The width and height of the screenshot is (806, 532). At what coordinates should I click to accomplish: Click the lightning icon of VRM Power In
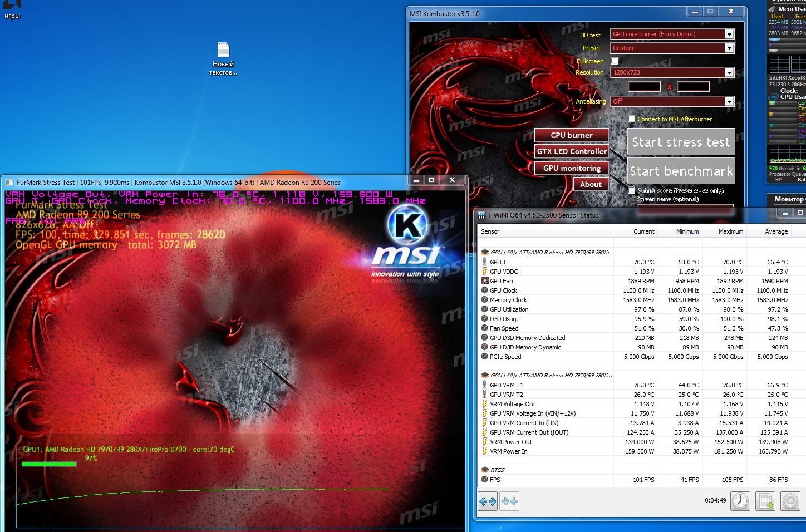[485, 451]
